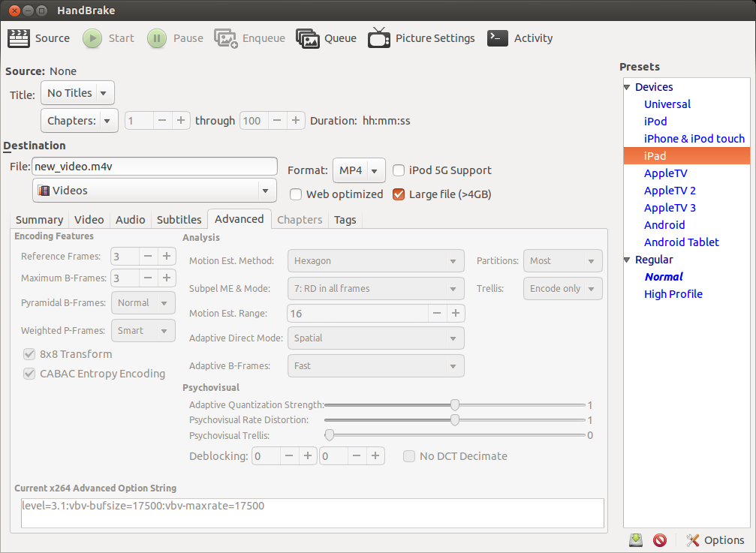The height and width of the screenshot is (553, 756).
Task: Toggle CABAC Entropy Encoding checkbox
Action: click(29, 374)
